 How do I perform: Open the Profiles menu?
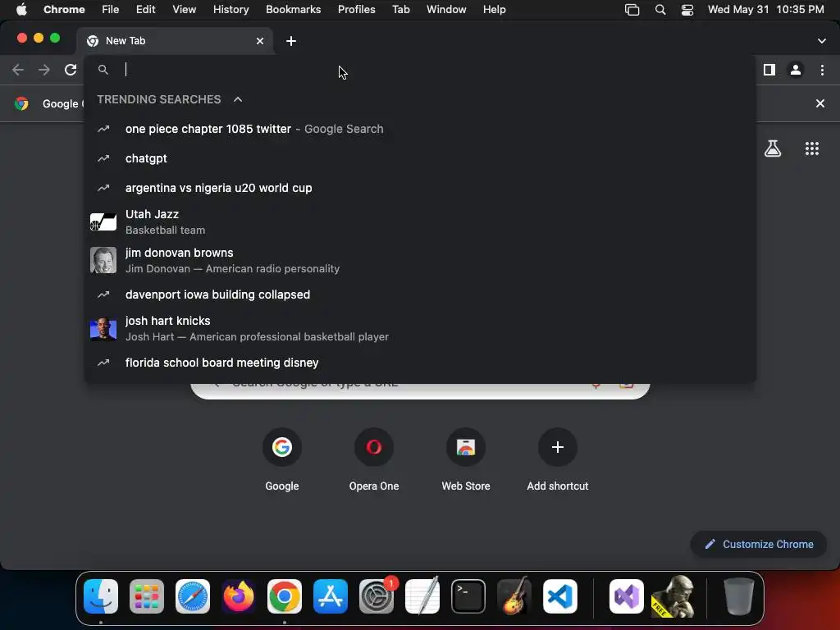pos(356,10)
